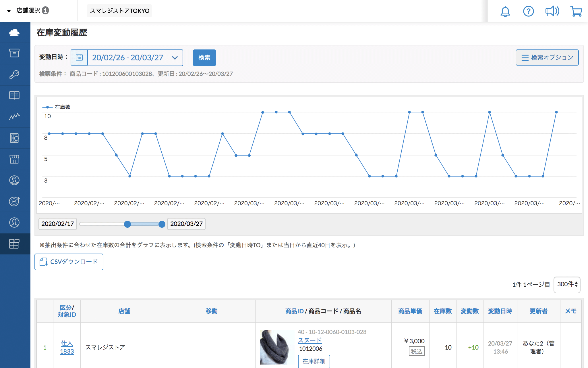Screen dimensions: 588x368
Task: Click the right handle of date slider
Action: click(x=162, y=224)
